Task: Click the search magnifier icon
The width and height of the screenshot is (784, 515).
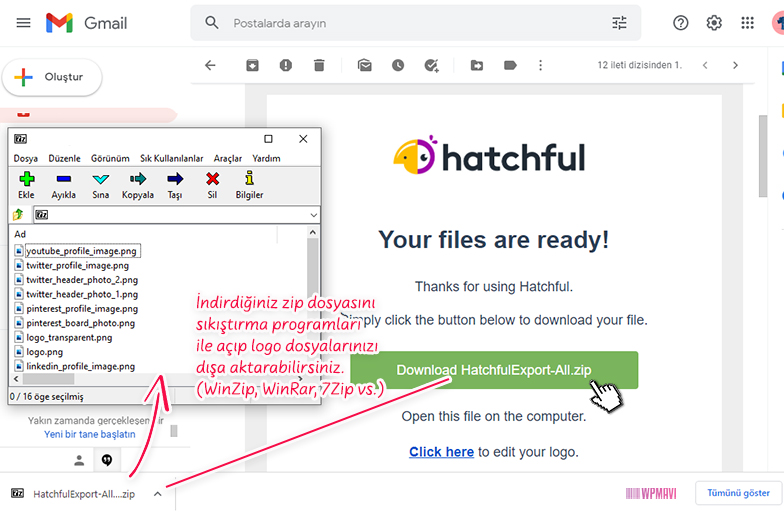Action: (x=212, y=22)
